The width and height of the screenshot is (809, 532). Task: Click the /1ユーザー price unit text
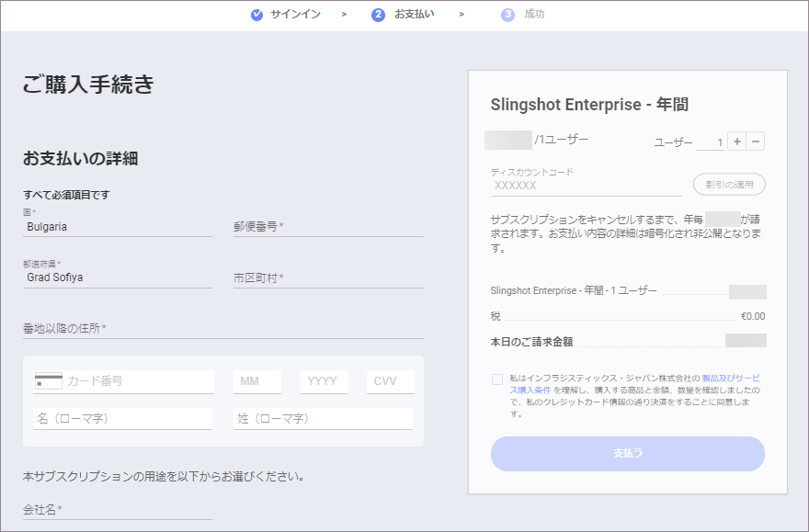[562, 139]
